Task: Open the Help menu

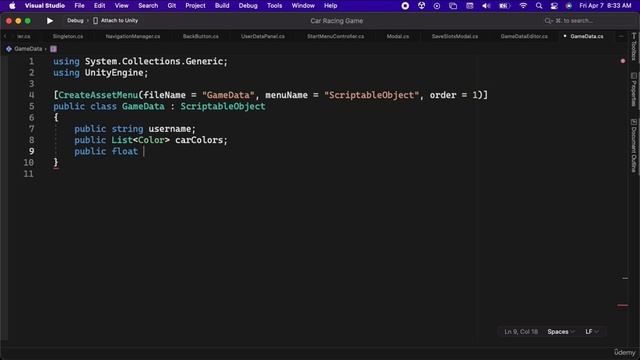Action: (331, 6)
